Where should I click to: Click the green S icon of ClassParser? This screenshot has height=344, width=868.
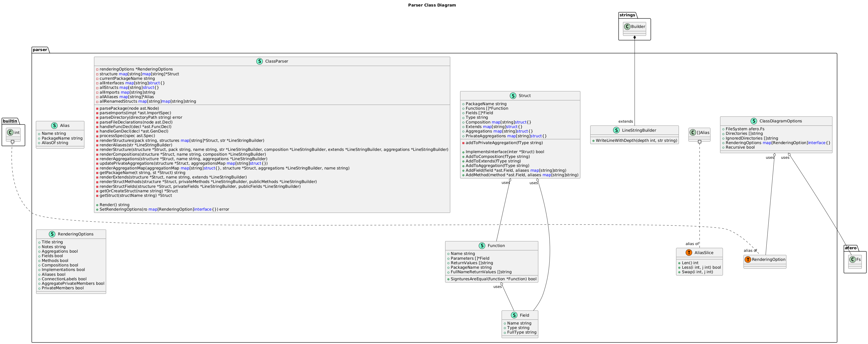point(259,61)
